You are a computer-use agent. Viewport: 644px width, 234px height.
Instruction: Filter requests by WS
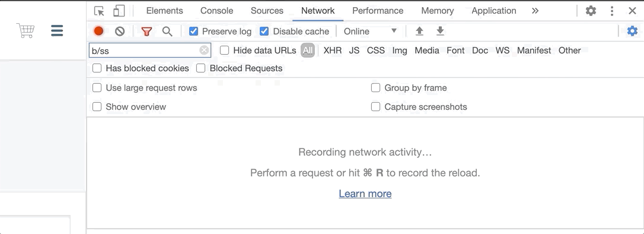[502, 50]
